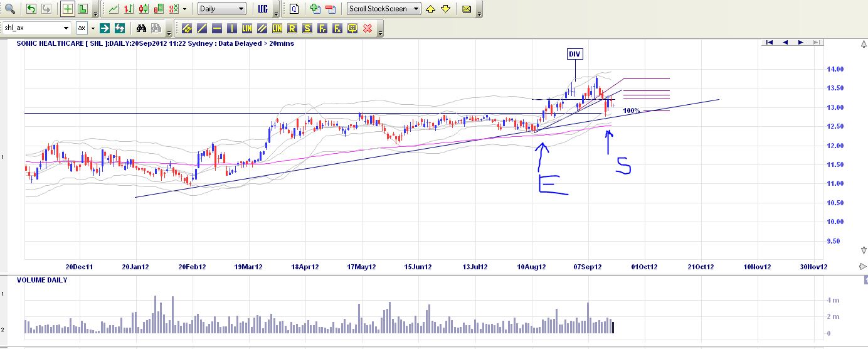Click the ax exchange field
The image size is (868, 349).
click(x=82, y=28)
